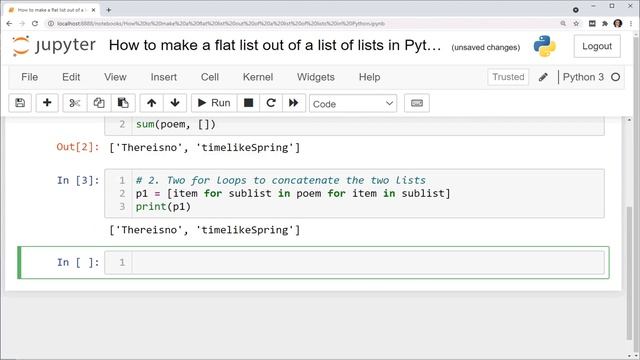
Task: Click the Trusted notebook button
Action: click(x=508, y=77)
